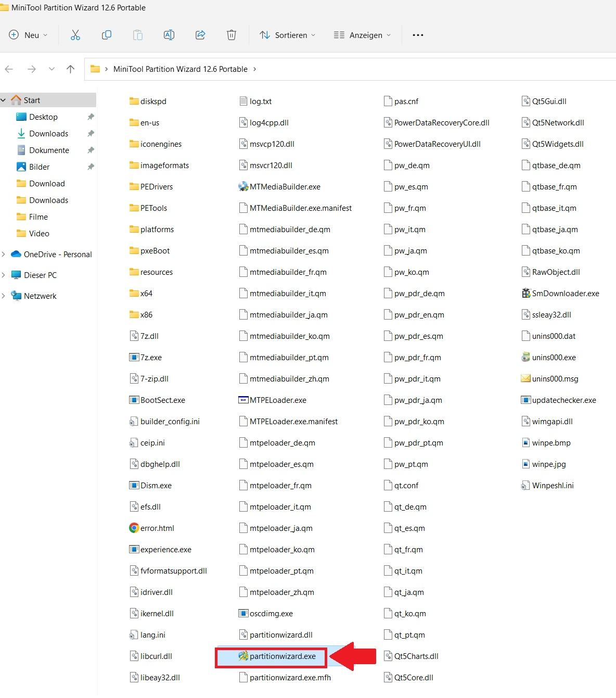Expand the Dieser PC tree node
The width and height of the screenshot is (616, 698).
(4, 275)
